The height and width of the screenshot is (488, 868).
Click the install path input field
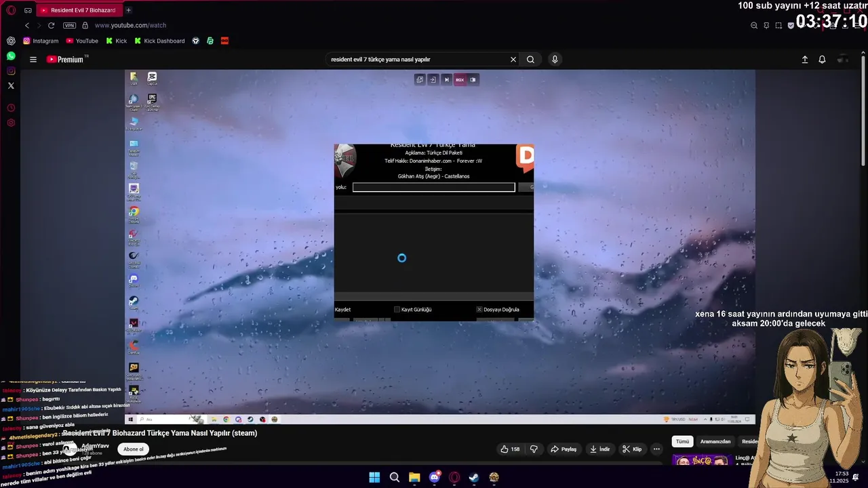(x=433, y=187)
